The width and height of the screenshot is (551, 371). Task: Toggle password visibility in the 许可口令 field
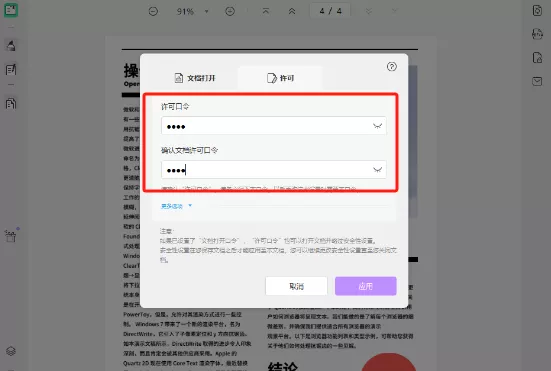pyautogui.click(x=377, y=126)
